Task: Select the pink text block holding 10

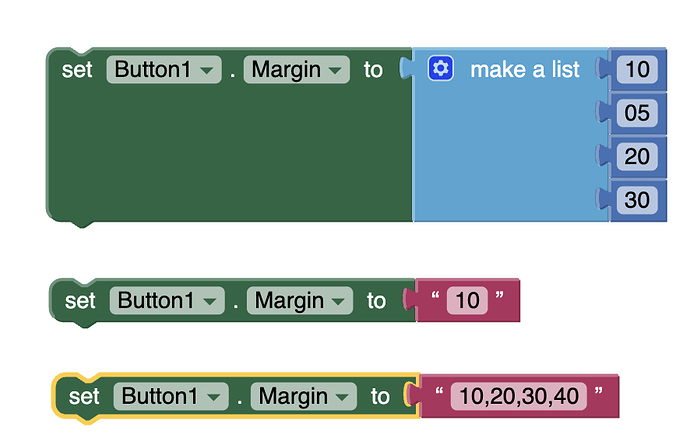Action: point(467,300)
